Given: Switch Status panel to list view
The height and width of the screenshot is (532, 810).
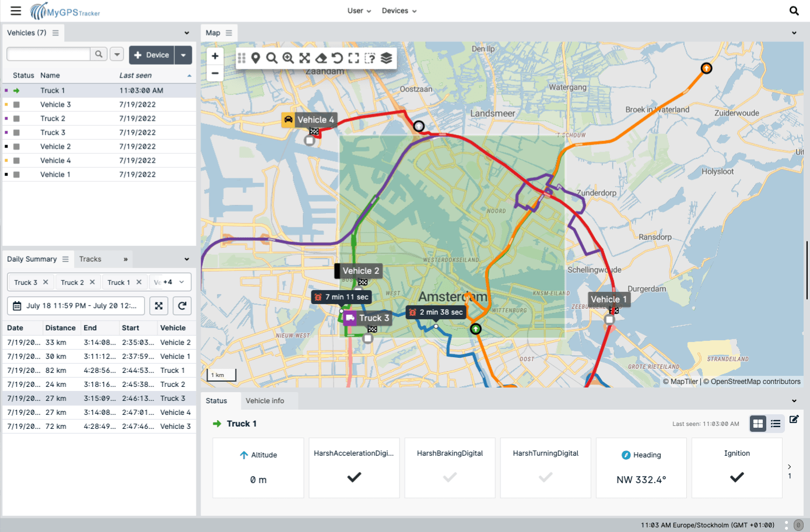Looking at the screenshot, I should pos(776,424).
